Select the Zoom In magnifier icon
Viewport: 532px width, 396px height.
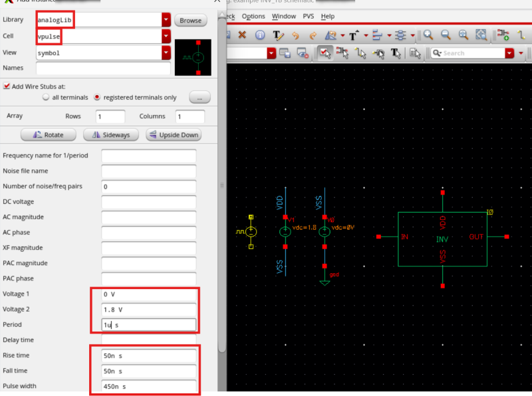[x=429, y=35]
